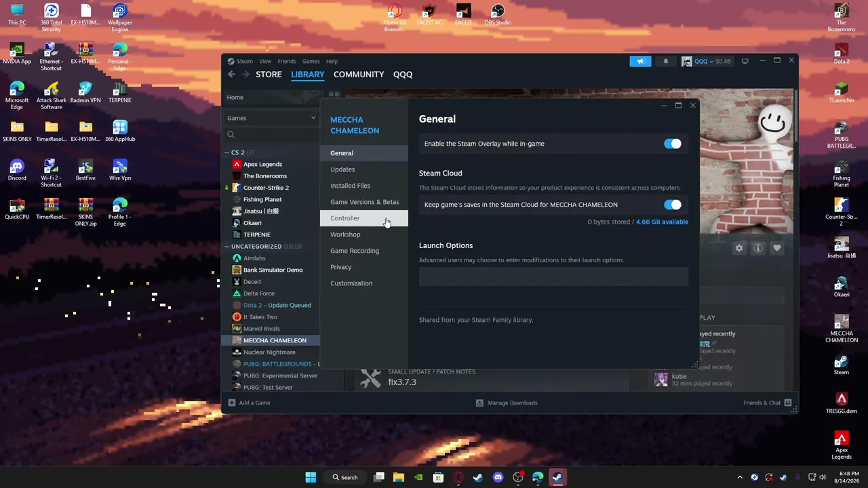Select the Updates settings section
The image size is (868, 488).
[364, 169]
